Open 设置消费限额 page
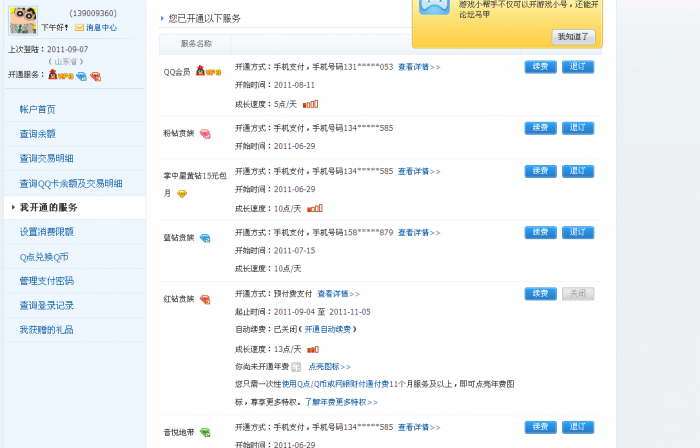The image size is (700, 448). pos(46,232)
